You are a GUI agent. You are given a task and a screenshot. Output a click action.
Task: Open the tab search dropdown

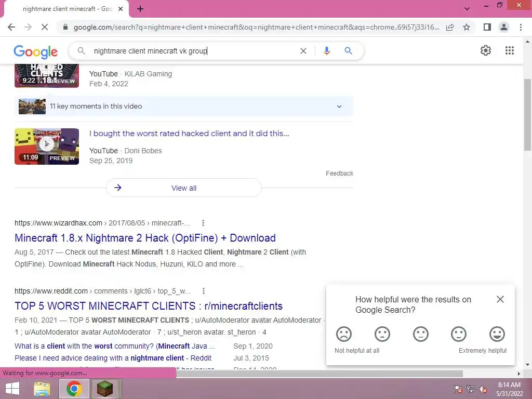click(467, 9)
